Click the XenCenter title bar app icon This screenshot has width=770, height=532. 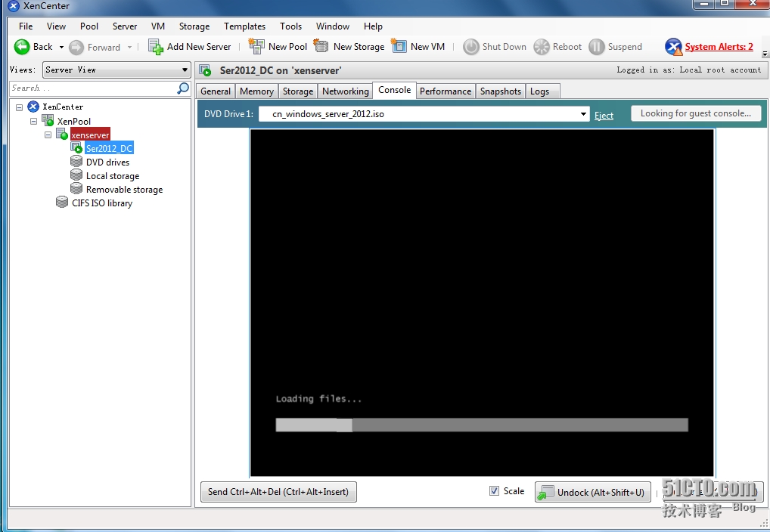14,6
